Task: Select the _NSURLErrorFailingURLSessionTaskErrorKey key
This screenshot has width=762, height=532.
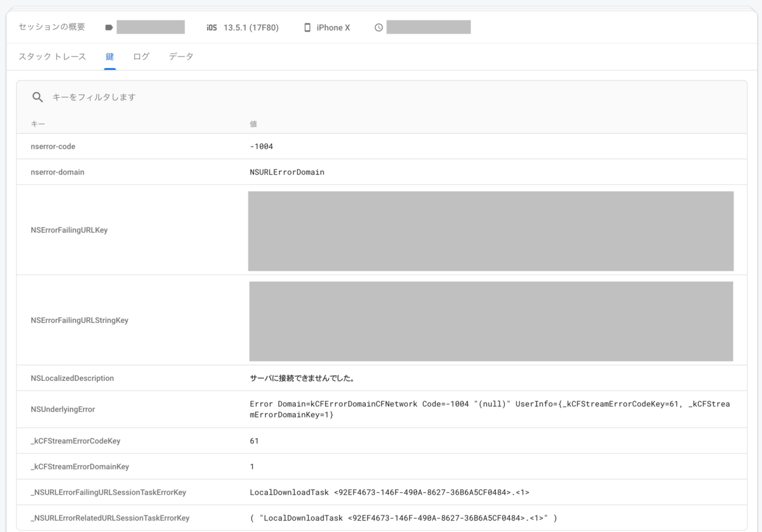Action: pos(108,492)
